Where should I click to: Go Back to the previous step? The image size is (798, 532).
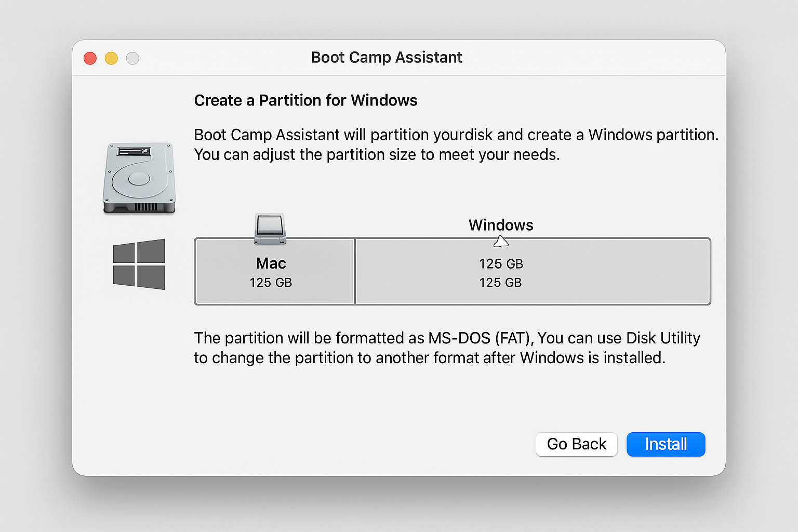point(576,444)
